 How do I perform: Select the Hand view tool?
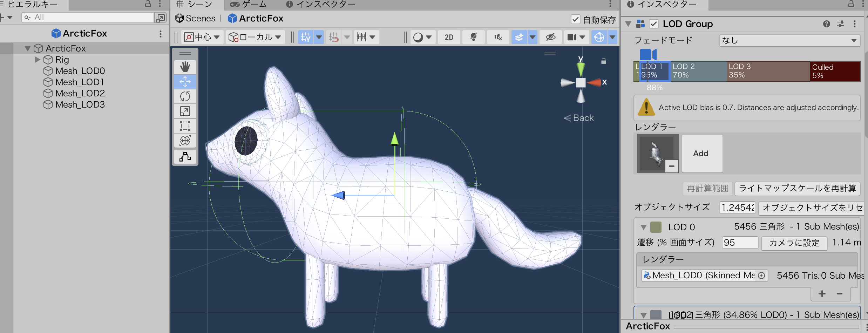point(185,67)
